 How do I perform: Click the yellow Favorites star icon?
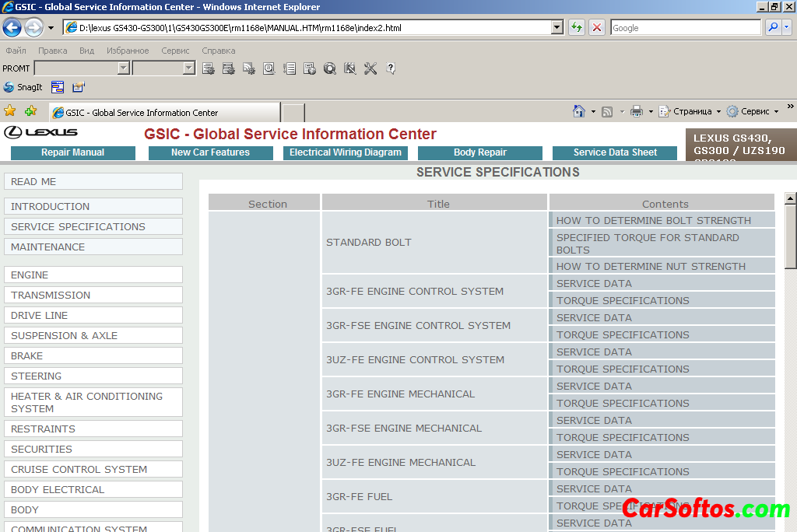pos(10,111)
